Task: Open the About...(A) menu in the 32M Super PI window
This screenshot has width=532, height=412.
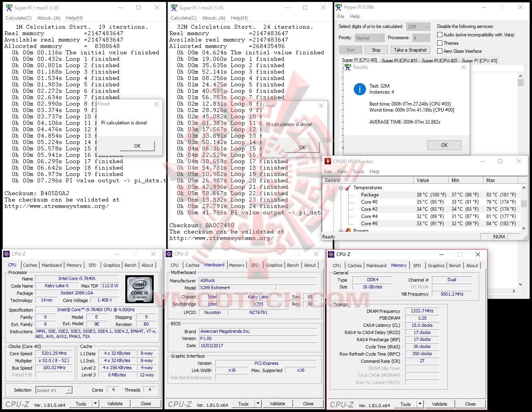Action: [214, 18]
